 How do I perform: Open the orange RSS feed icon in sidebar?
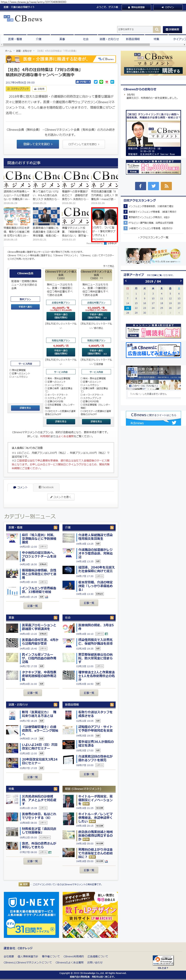(166, 186)
